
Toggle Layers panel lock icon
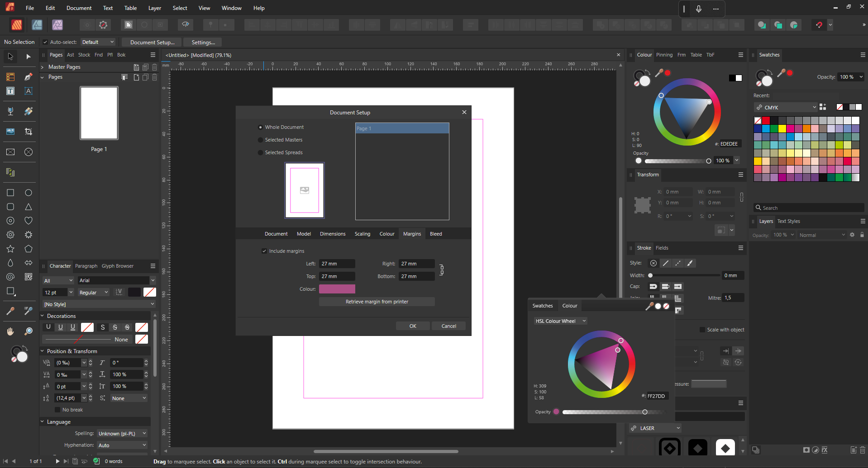click(x=862, y=235)
